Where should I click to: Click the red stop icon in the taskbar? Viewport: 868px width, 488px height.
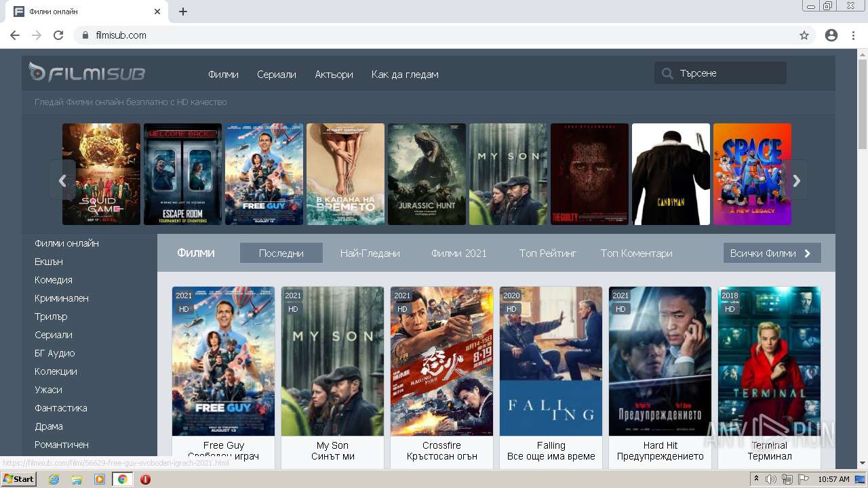145,479
